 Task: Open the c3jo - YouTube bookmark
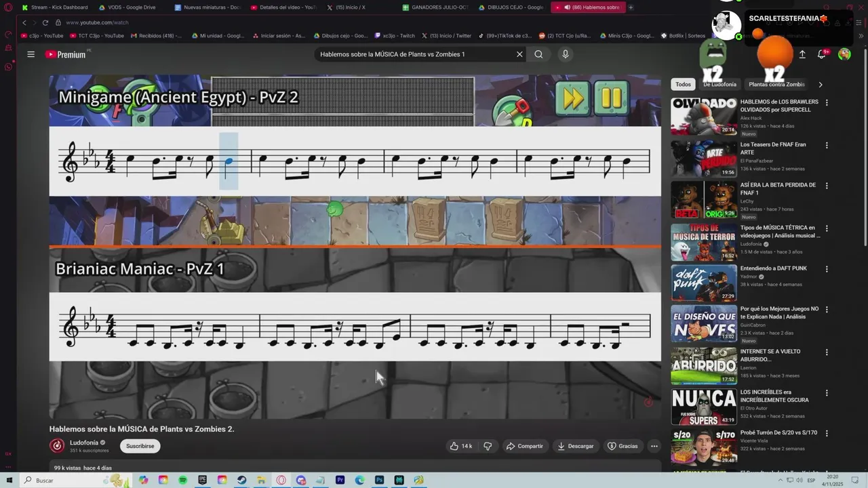pyautogui.click(x=42, y=35)
